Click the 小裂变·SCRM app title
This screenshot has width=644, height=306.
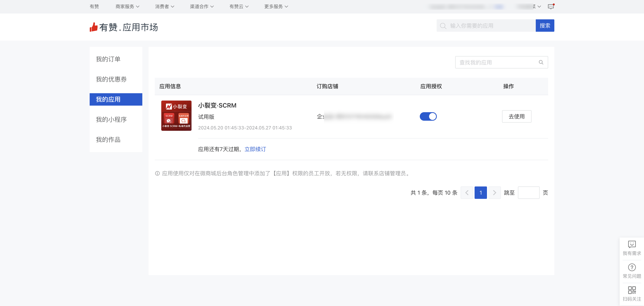[x=217, y=105]
